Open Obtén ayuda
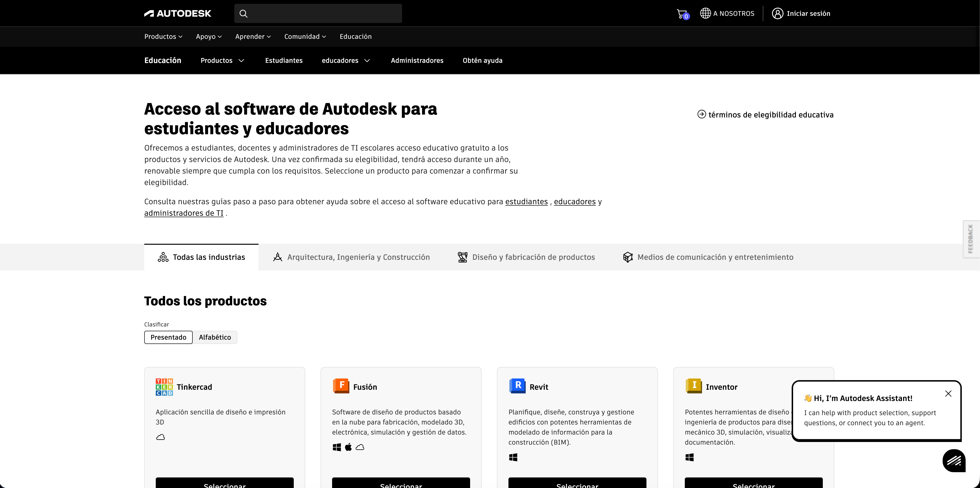The image size is (980, 488). pyautogui.click(x=482, y=61)
